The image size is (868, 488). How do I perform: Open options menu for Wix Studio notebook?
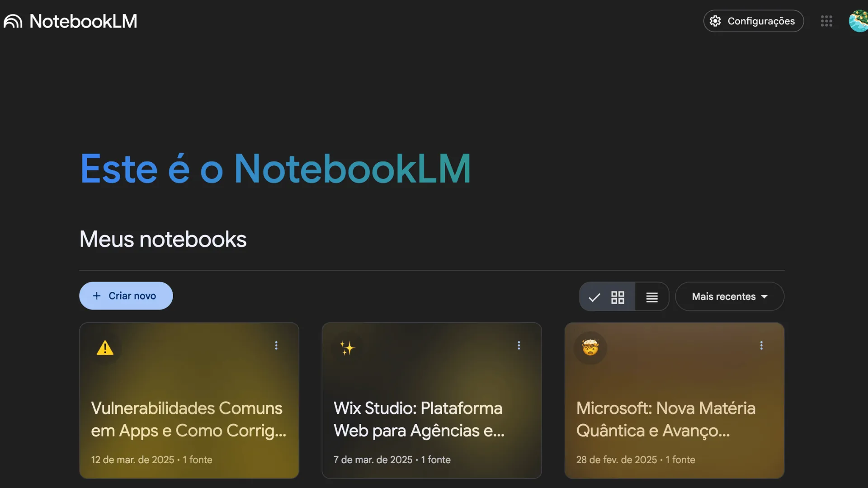tap(519, 345)
